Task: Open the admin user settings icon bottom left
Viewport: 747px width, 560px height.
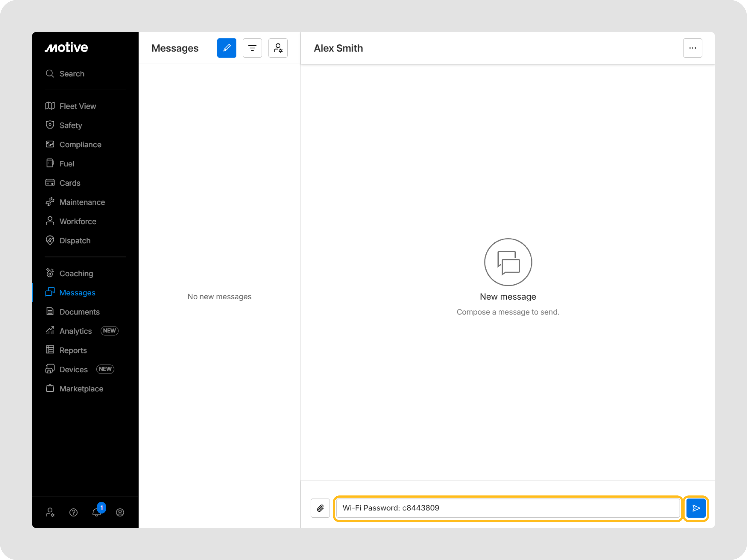Action: tap(50, 513)
